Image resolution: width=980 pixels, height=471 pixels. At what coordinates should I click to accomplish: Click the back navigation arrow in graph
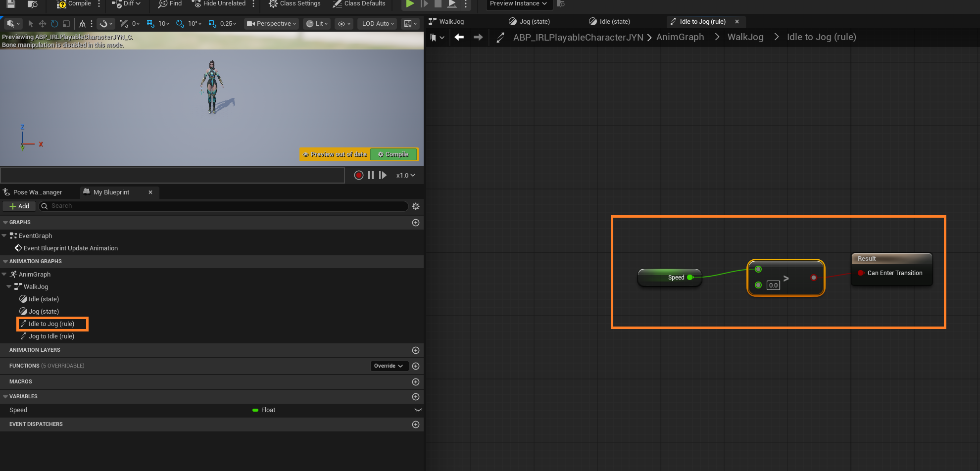(x=459, y=37)
